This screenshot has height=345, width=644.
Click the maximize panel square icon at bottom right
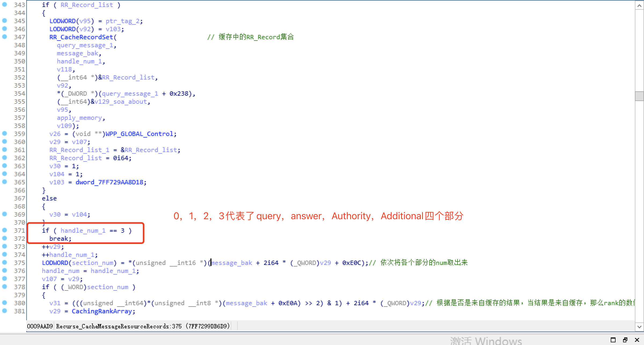[x=613, y=340]
